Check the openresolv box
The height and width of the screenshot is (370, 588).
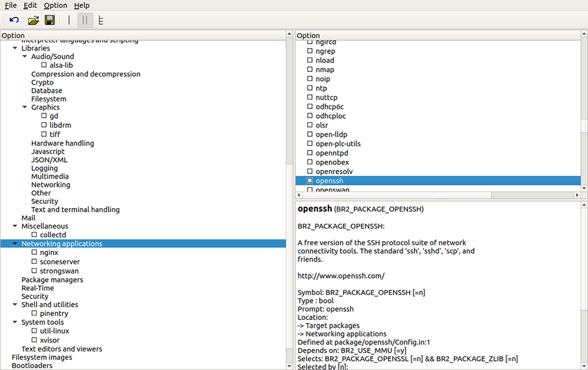coord(310,172)
